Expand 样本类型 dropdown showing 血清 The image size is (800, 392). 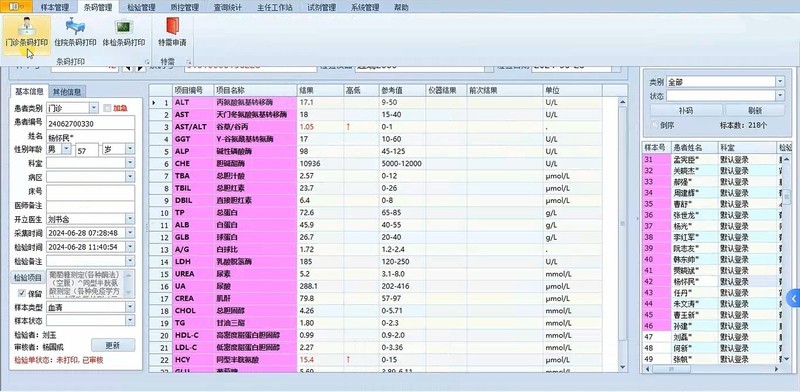click(130, 307)
